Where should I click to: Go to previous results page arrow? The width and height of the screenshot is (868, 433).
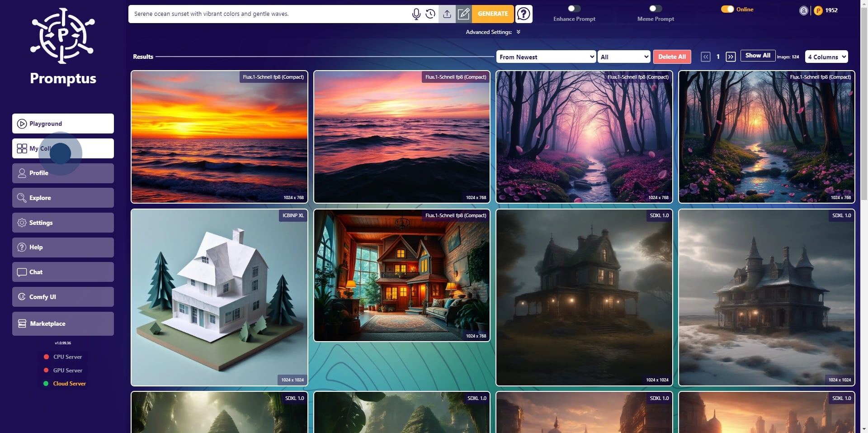click(x=706, y=57)
